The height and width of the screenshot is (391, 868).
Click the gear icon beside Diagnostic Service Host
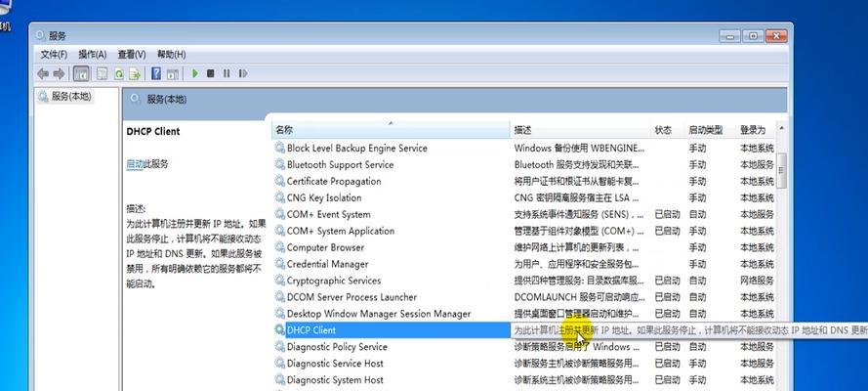pos(280,364)
